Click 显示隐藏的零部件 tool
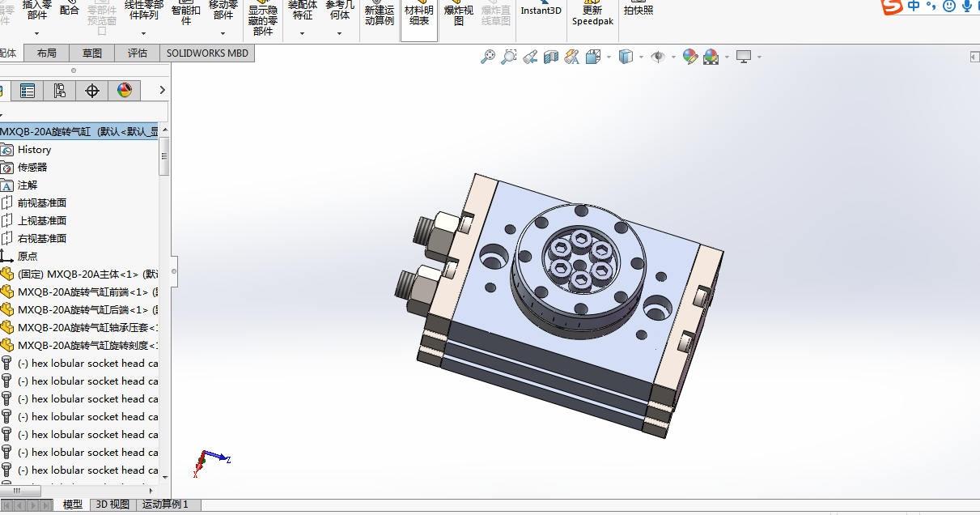Viewport: 980px width, 515px height. (263, 19)
